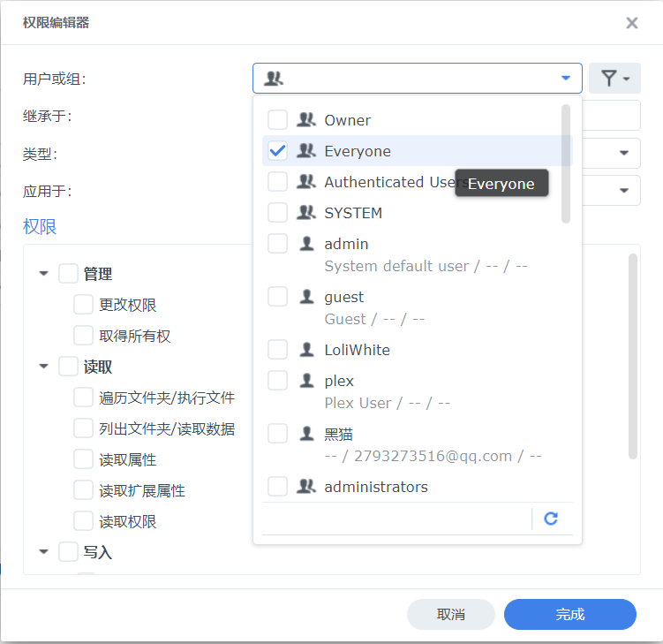Viewport: 663px width, 644px height.
Task: Uncheck the Everyone checkbox
Action: (278, 151)
